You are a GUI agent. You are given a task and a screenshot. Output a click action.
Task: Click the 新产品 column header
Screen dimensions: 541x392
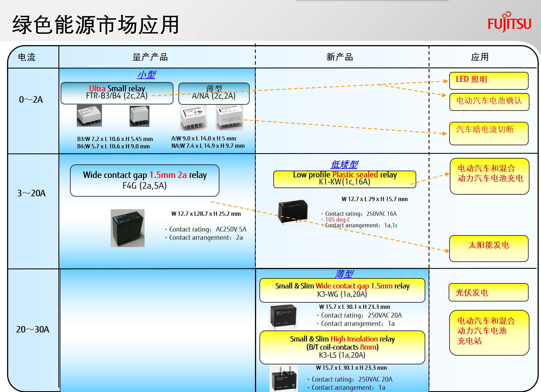tap(340, 57)
